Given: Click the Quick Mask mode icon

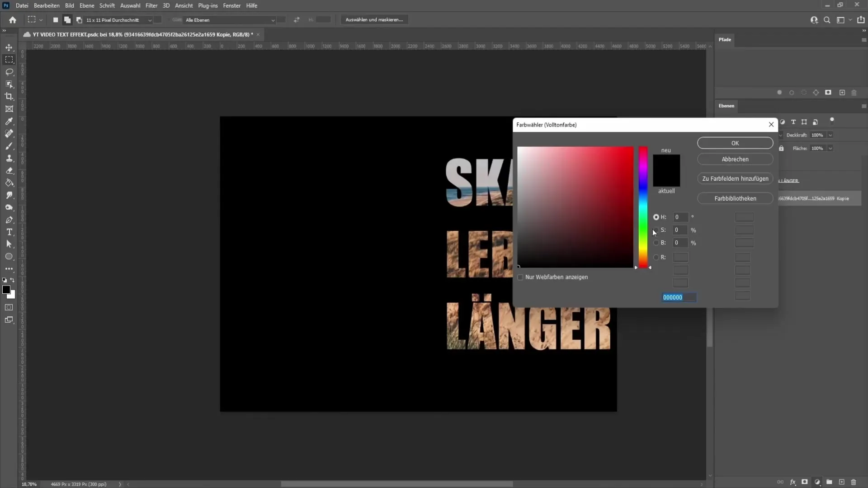Looking at the screenshot, I should coord(9,307).
